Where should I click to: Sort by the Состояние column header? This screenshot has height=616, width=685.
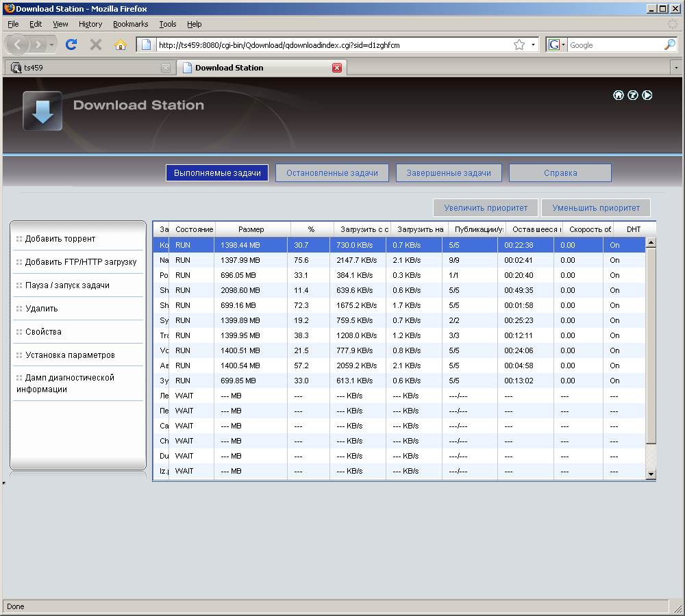194,229
